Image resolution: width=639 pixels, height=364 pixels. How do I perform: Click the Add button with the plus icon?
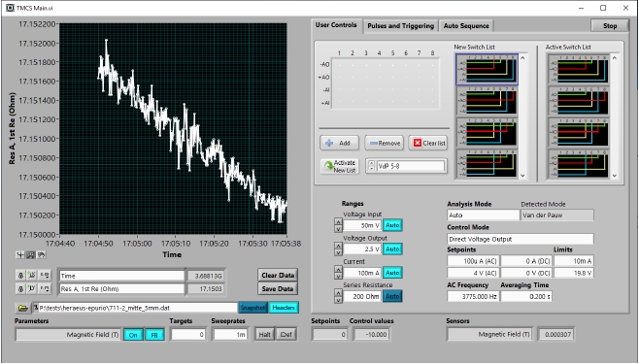point(339,143)
